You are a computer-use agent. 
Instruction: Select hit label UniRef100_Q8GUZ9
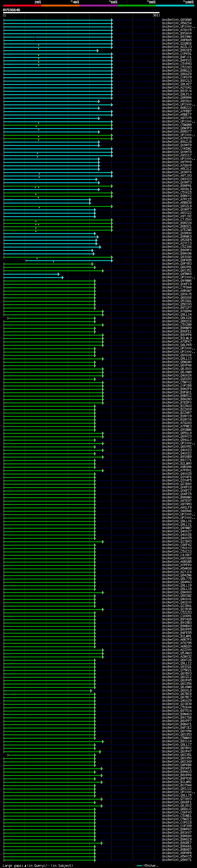177,74
